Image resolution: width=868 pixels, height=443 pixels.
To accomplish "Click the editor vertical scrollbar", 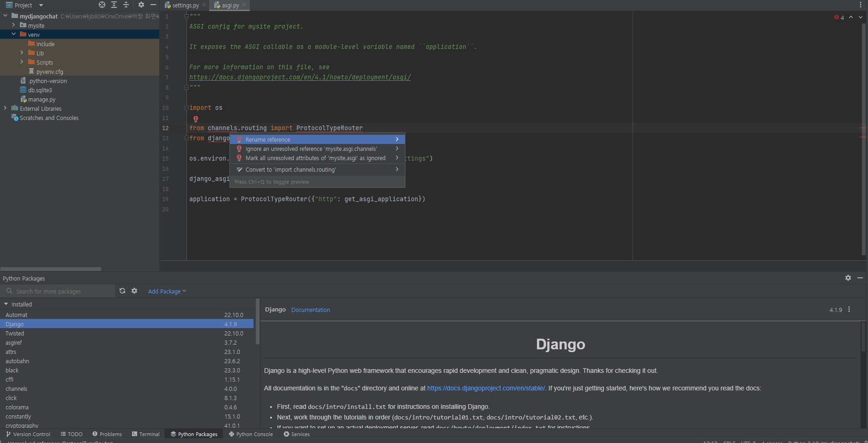I will [863, 138].
